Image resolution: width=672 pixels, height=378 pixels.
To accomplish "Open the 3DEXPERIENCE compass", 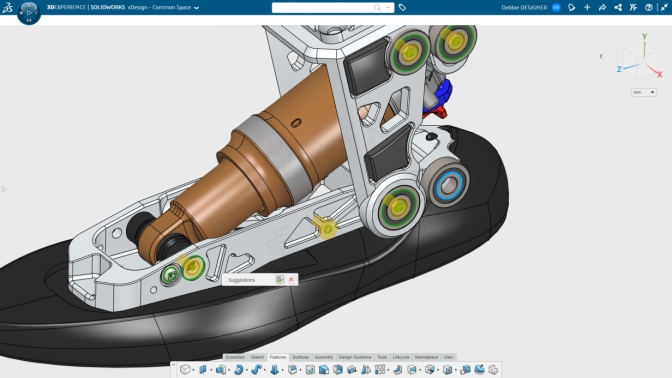I will pos(29,12).
